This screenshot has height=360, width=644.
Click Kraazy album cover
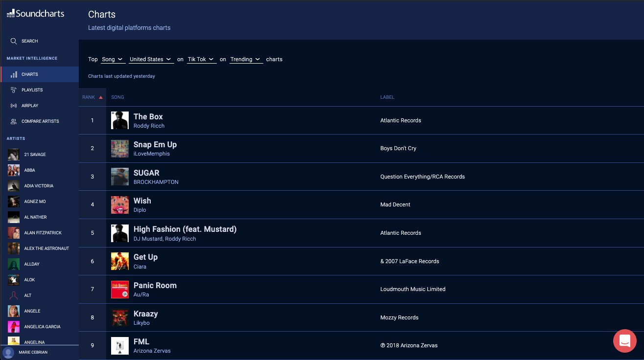(x=120, y=318)
